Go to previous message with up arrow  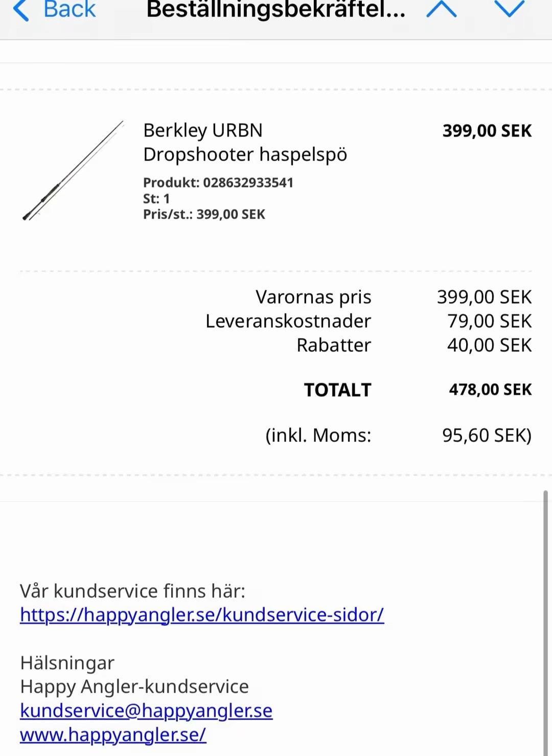tap(441, 9)
